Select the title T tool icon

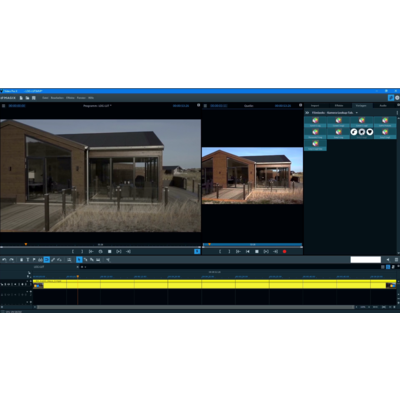(x=28, y=260)
